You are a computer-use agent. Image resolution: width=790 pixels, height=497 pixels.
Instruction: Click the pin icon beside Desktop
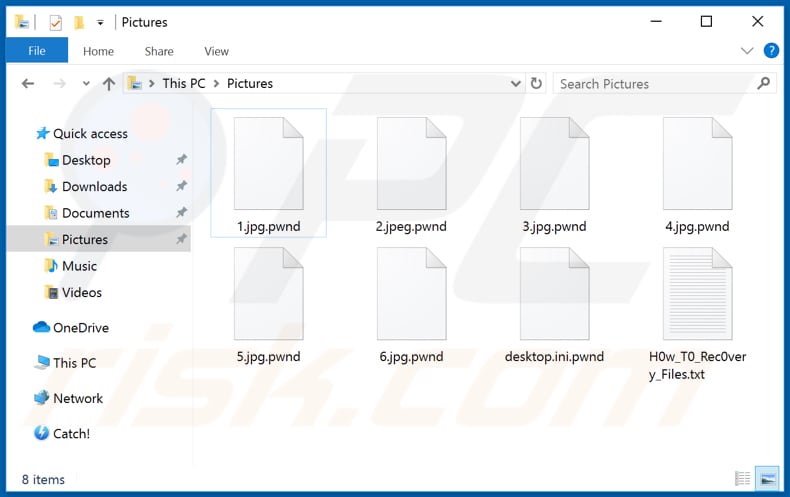pos(181,160)
